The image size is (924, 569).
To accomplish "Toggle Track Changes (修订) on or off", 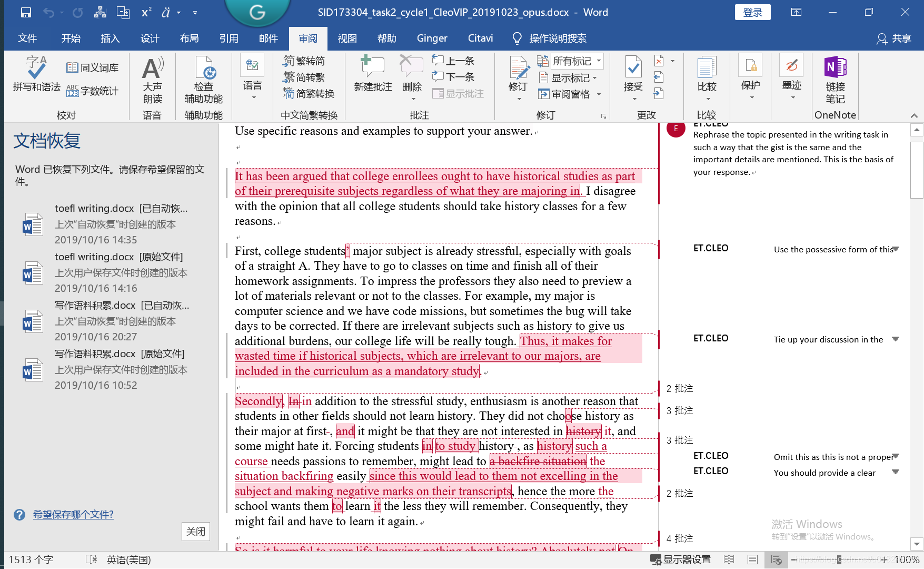I will [518, 68].
